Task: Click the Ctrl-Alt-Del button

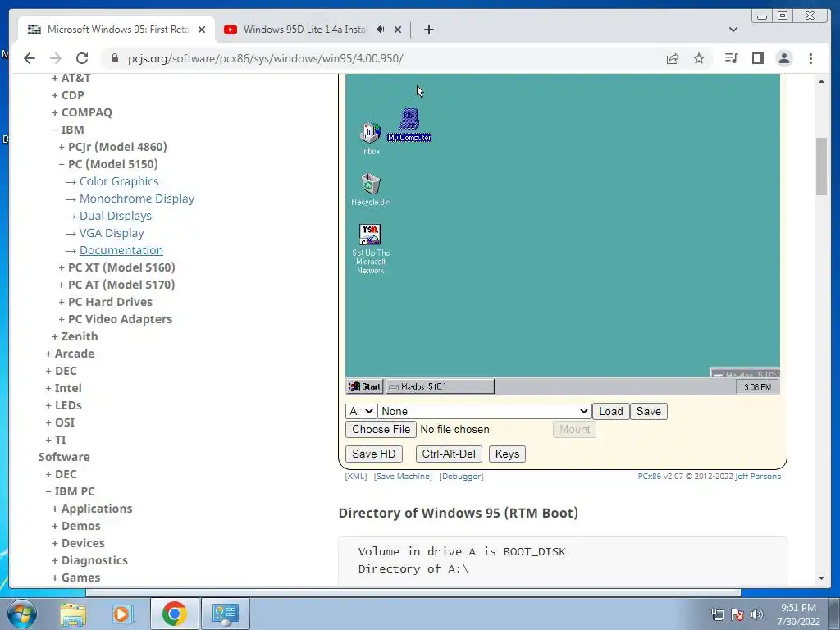Action: [x=449, y=454]
